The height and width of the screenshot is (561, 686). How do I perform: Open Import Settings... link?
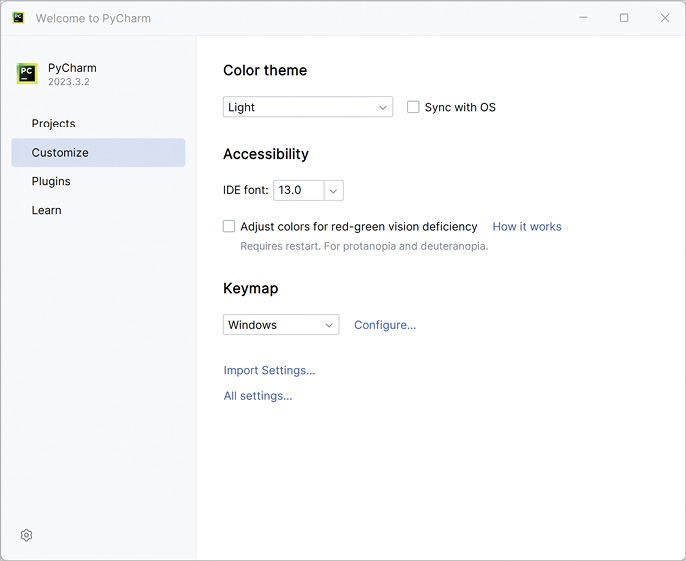pyautogui.click(x=269, y=370)
